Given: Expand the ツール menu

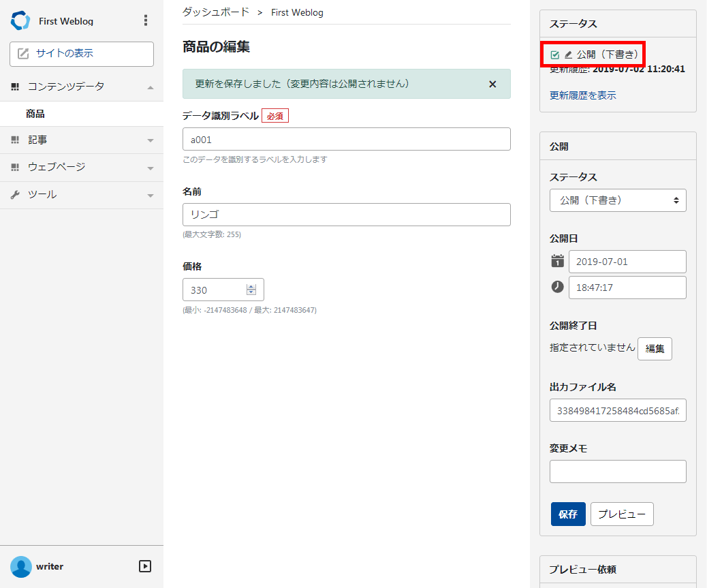Looking at the screenshot, I should [150, 196].
